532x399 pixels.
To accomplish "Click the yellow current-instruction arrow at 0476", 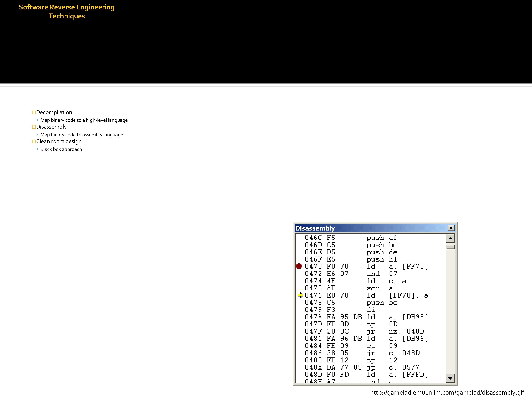I will point(300,295).
